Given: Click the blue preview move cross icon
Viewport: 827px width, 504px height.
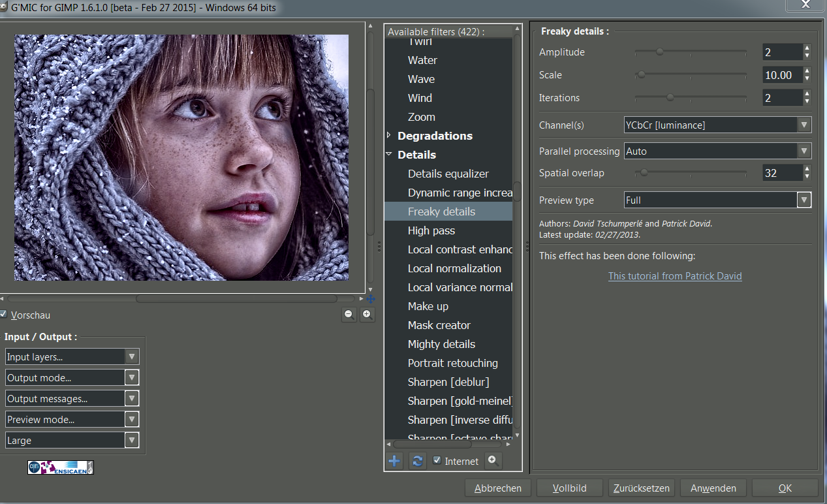Looking at the screenshot, I should [x=371, y=299].
